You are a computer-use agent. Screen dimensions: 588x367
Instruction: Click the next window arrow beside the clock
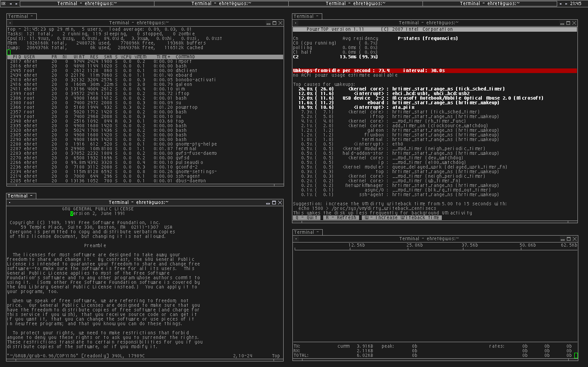click(567, 4)
